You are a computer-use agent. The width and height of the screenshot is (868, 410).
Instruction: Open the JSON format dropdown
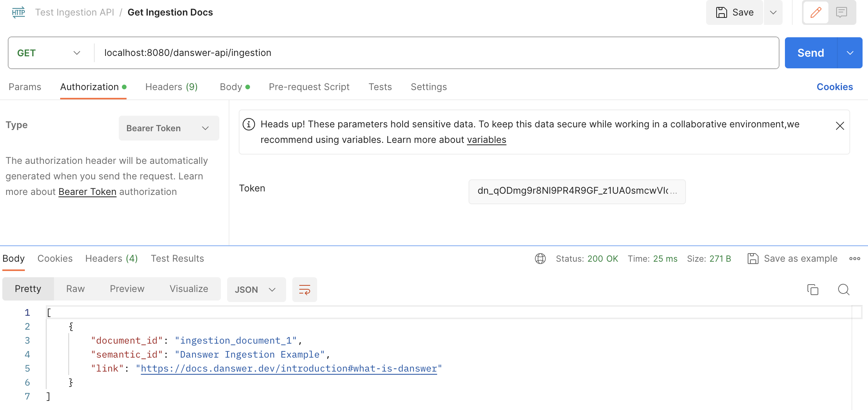click(x=255, y=290)
